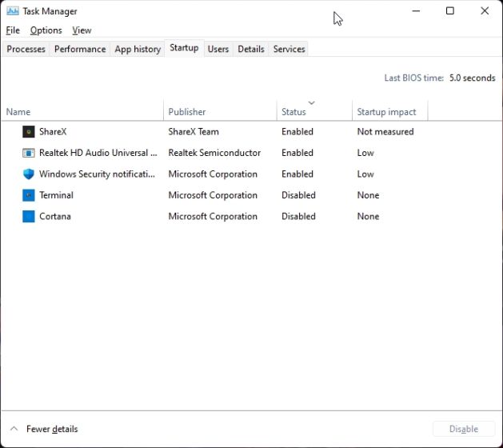
Task: Click the ShareX Team publisher cell
Action: [194, 131]
